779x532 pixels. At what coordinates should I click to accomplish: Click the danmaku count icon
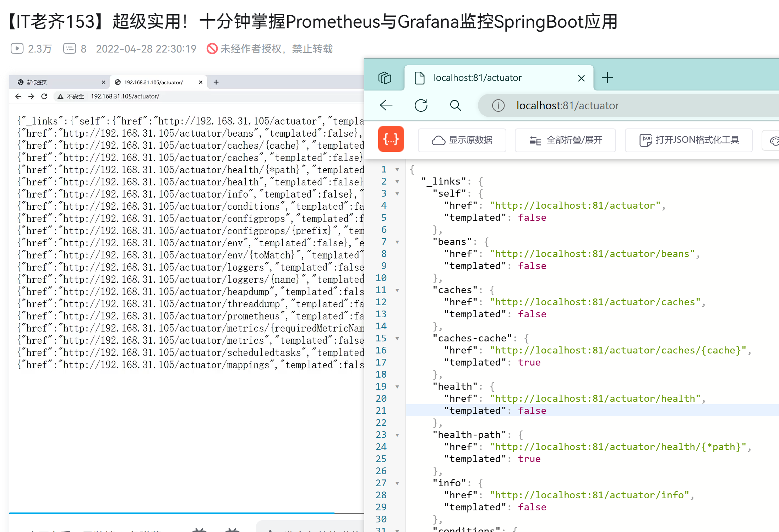(70, 48)
